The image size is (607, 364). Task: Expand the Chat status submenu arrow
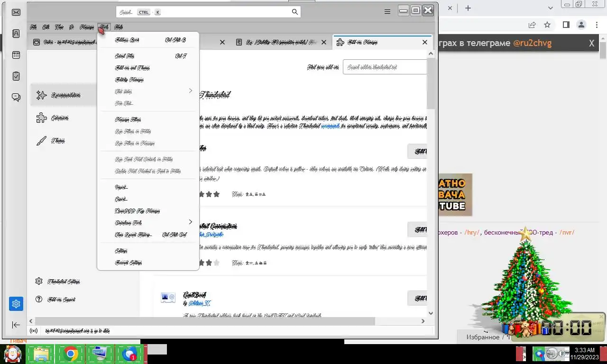[191, 91]
